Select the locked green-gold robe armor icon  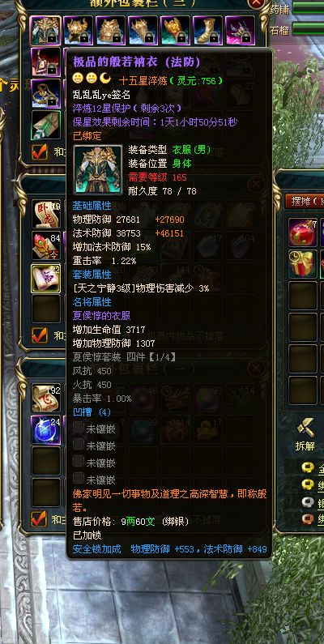pyautogui.click(x=45, y=31)
